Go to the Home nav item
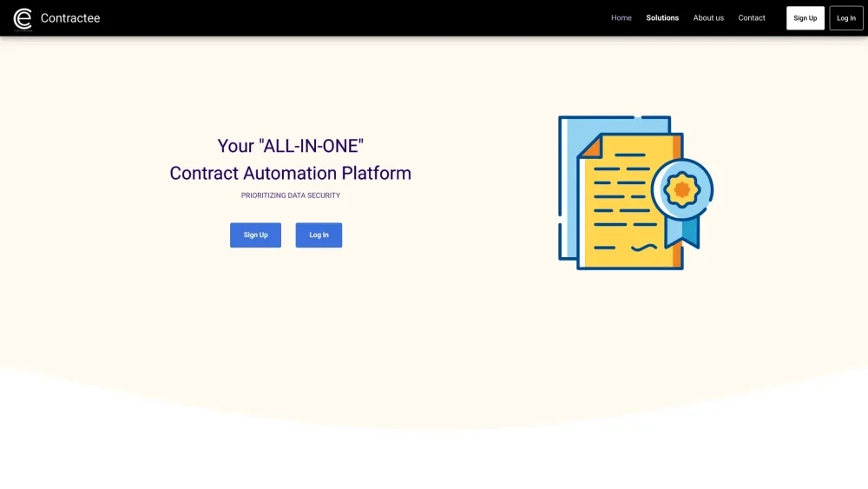This screenshot has width=868, height=489. (x=621, y=18)
